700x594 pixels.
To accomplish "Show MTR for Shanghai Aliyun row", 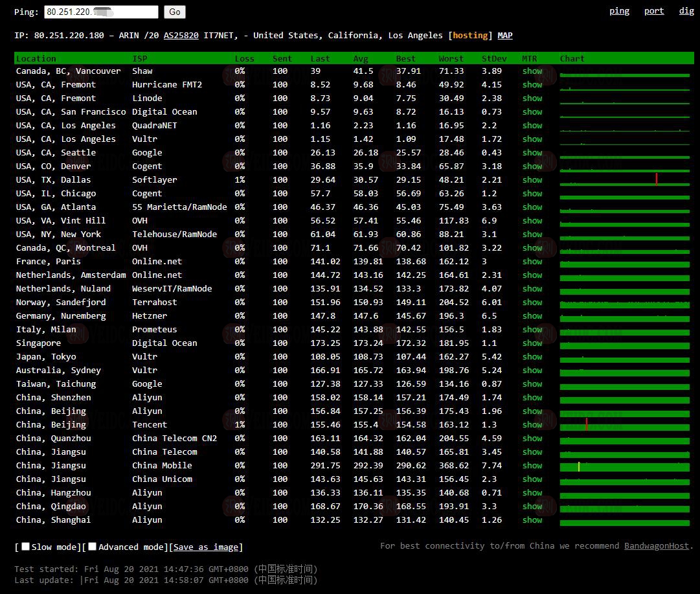I will 532,520.
